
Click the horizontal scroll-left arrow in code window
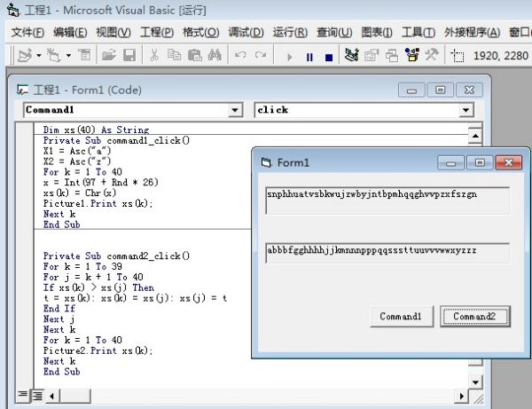pyautogui.click(x=52, y=396)
